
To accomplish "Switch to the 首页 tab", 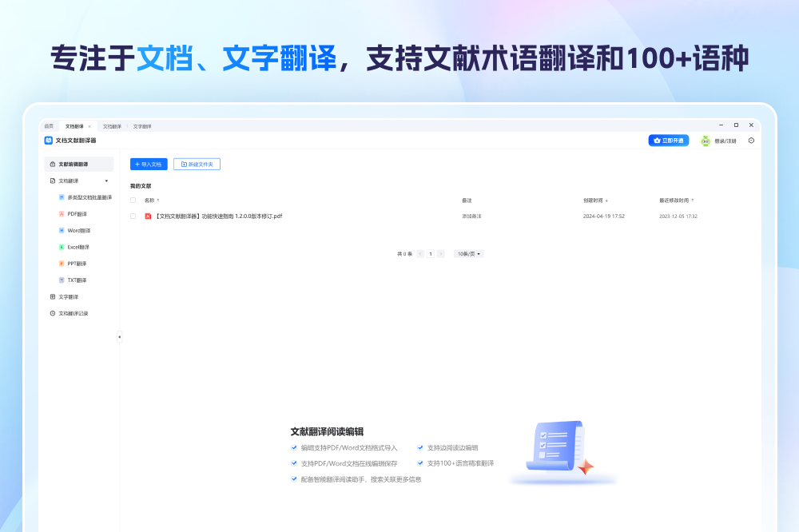I will pos(49,126).
